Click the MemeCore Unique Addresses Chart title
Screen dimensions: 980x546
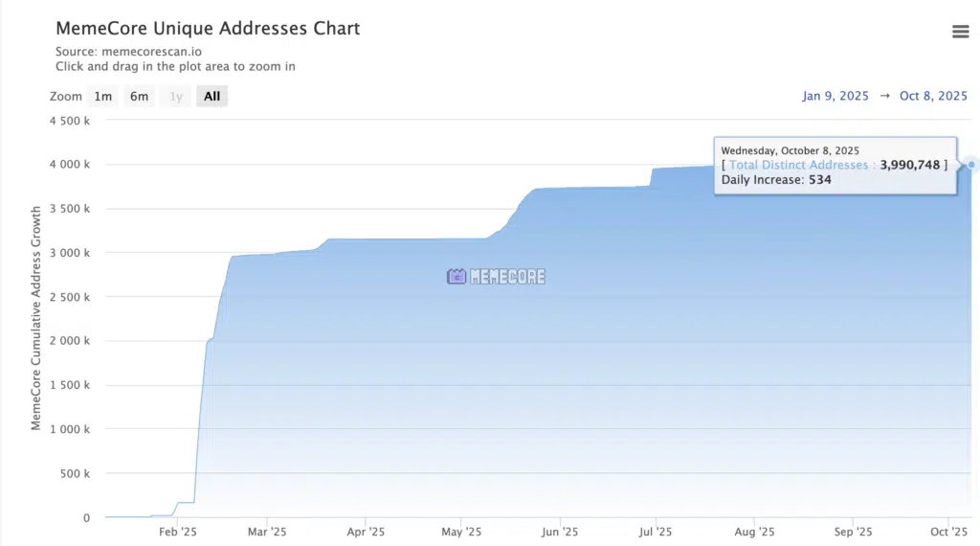click(x=208, y=29)
